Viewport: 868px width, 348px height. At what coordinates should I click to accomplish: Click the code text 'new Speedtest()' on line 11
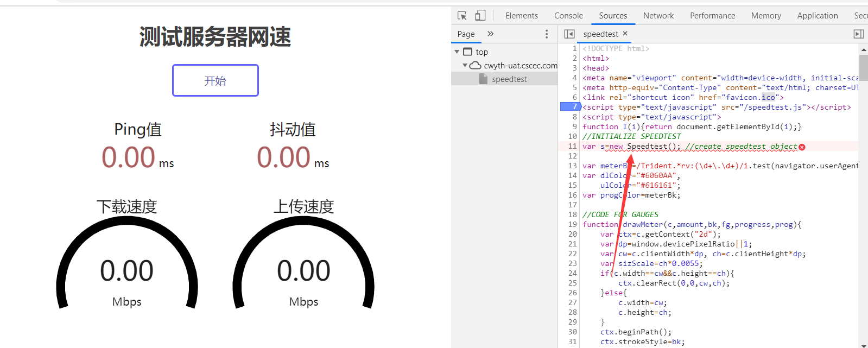[644, 146]
